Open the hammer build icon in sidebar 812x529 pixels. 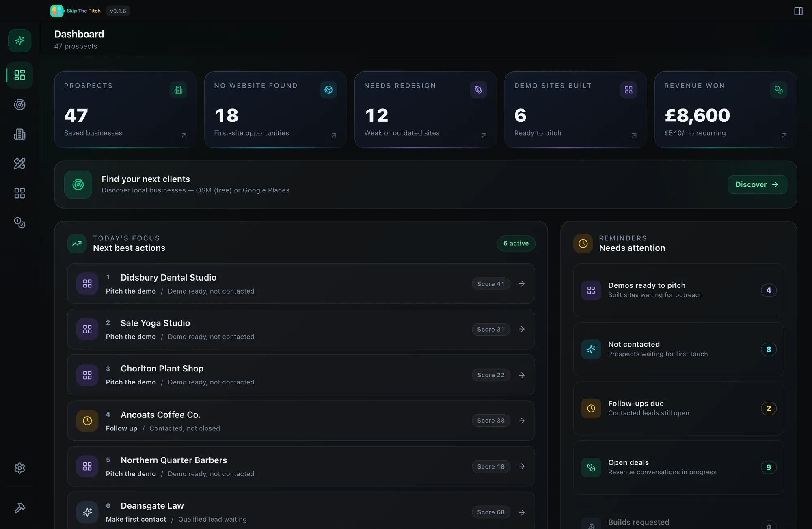[19, 508]
